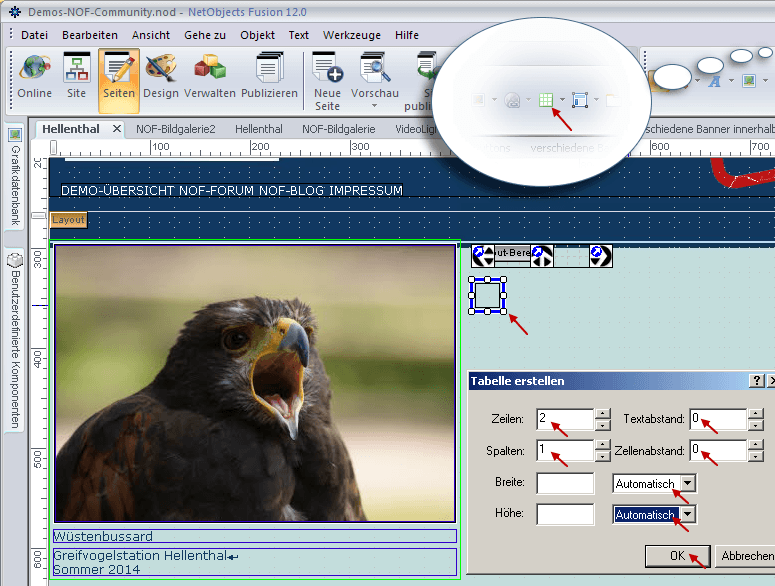Expand the Vorschau dropdown arrow
Viewport: 775px width, 586px height.
(x=374, y=106)
